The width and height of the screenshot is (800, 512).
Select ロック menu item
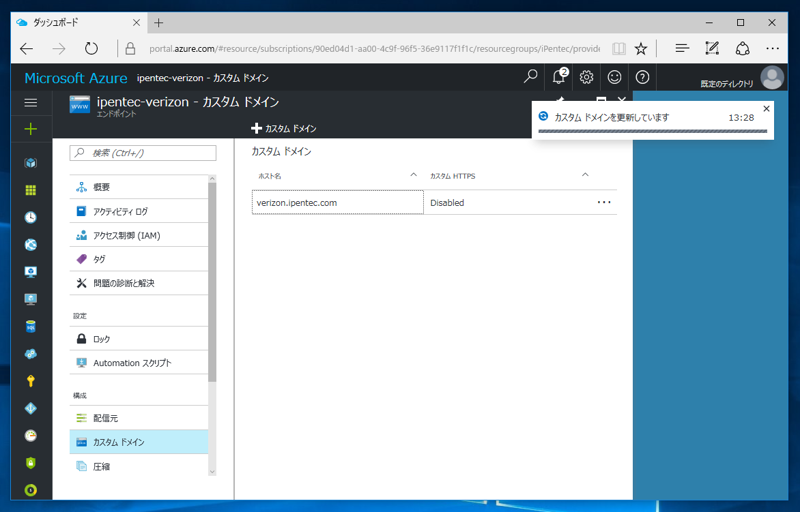tap(139, 339)
